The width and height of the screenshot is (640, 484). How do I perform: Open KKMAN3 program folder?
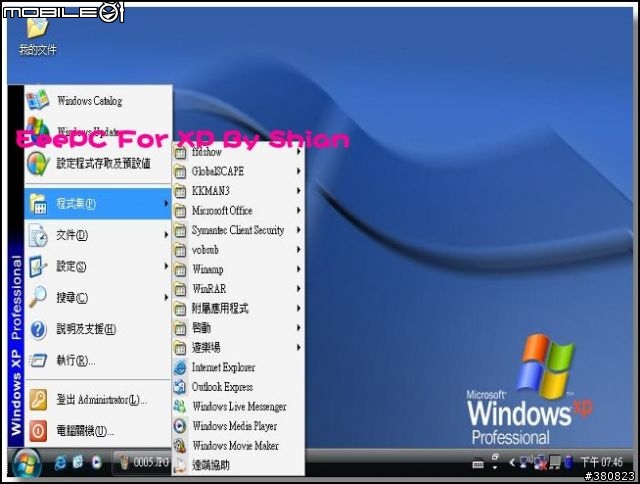click(238, 191)
